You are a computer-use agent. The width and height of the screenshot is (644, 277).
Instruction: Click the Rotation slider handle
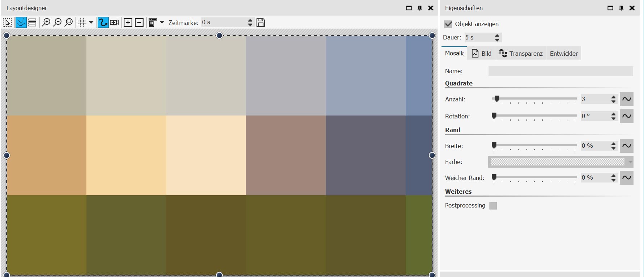pyautogui.click(x=494, y=116)
